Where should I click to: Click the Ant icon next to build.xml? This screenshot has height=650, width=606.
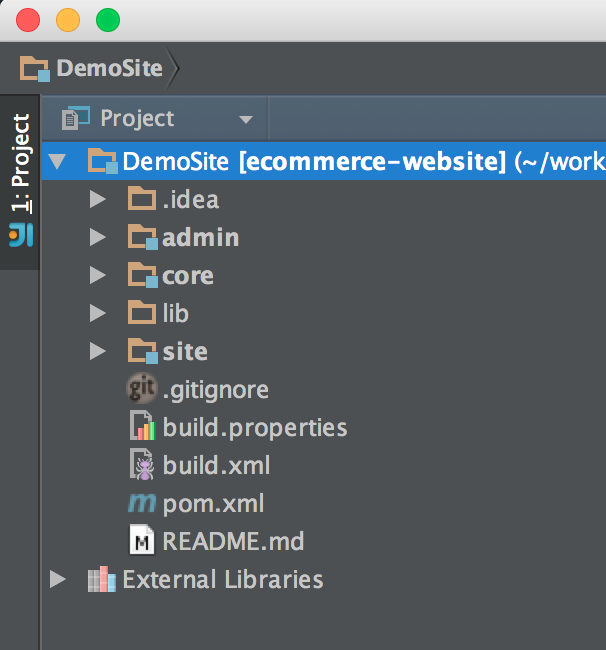(x=143, y=465)
